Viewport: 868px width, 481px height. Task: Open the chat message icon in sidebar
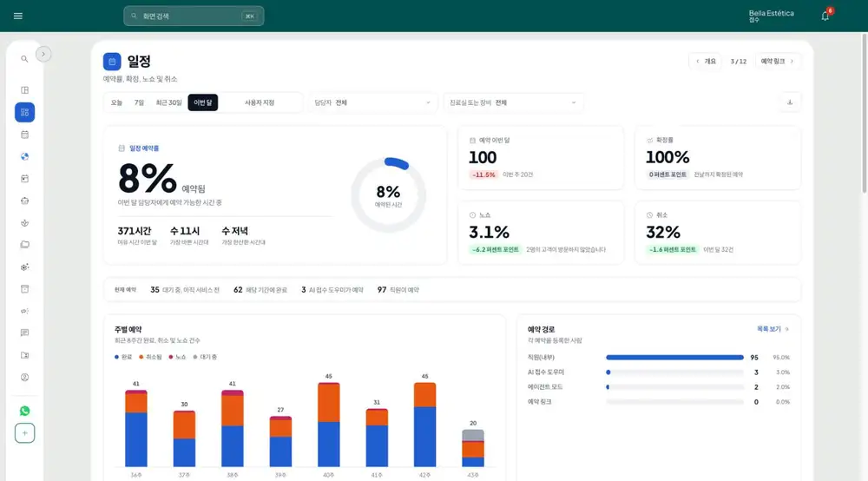(x=24, y=333)
